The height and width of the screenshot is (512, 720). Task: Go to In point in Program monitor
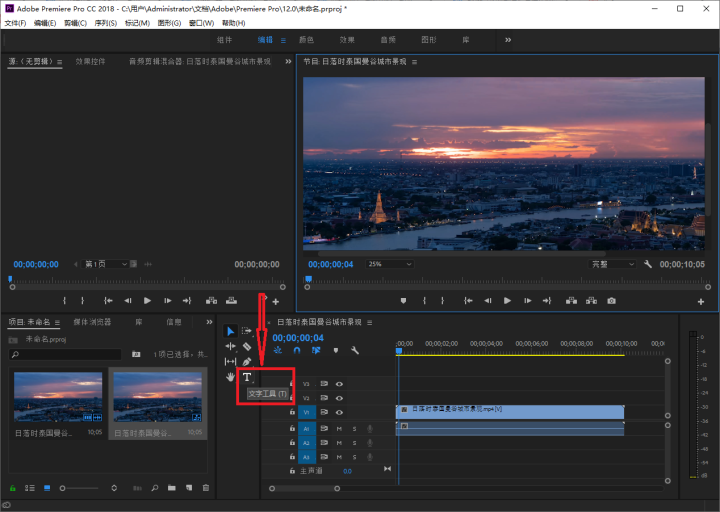coord(468,301)
